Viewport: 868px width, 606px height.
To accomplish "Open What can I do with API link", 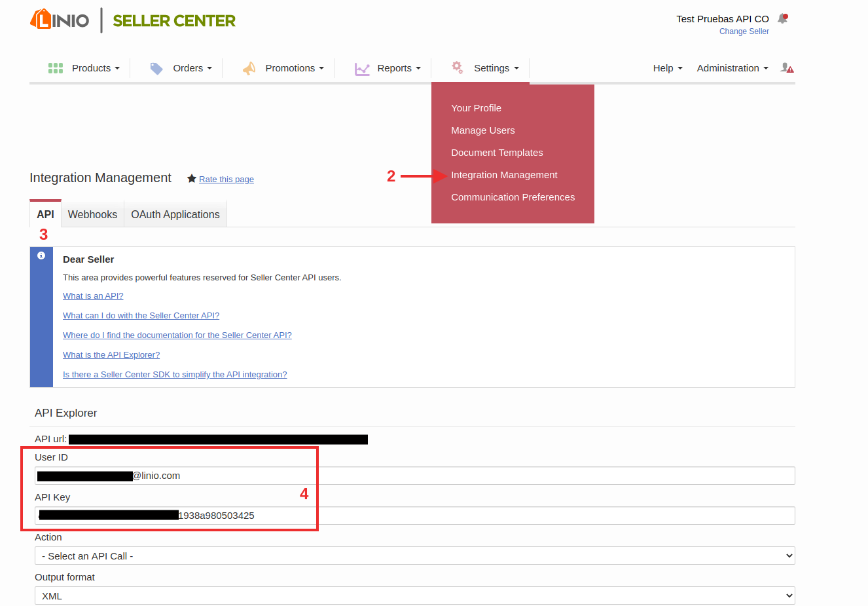I will click(141, 316).
